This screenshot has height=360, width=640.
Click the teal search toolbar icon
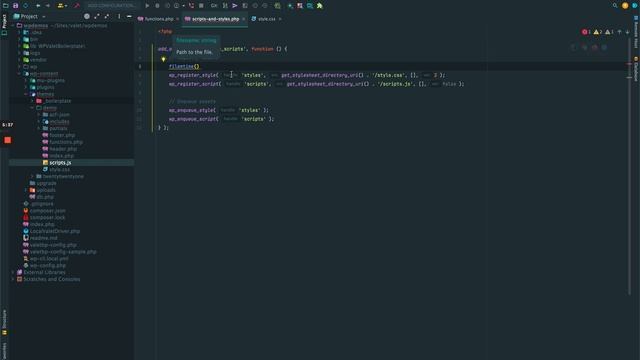click(310, 6)
